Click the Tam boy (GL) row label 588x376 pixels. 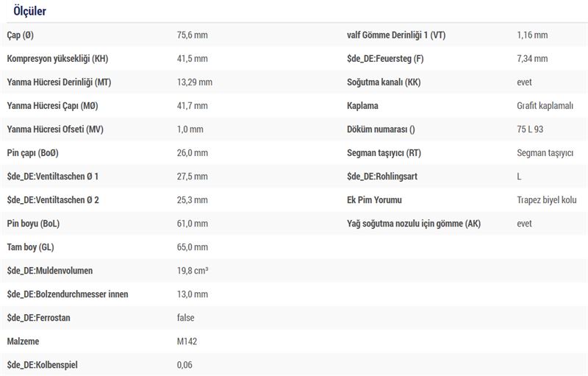point(30,247)
